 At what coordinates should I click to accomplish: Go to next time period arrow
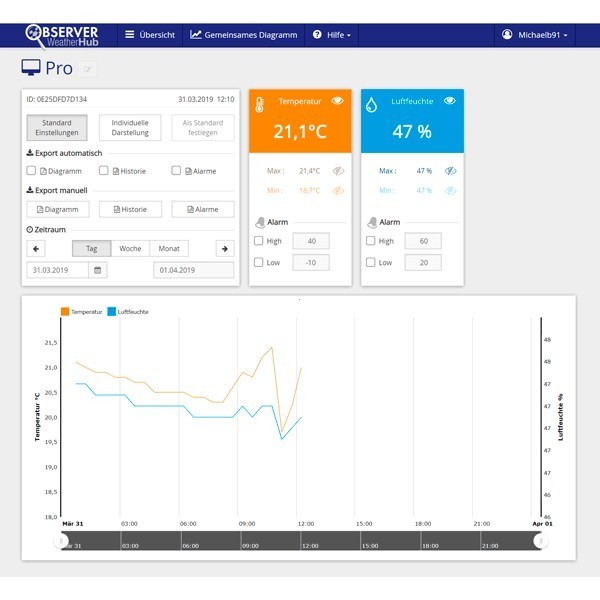pos(225,249)
